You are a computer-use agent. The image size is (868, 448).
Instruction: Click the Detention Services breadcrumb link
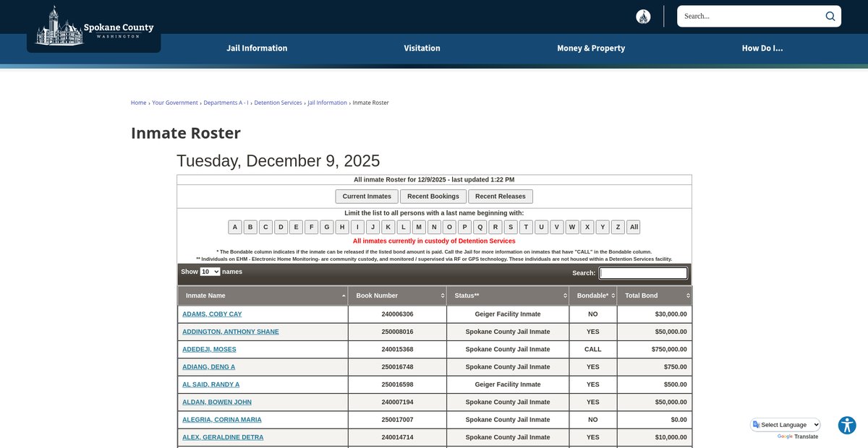(278, 103)
